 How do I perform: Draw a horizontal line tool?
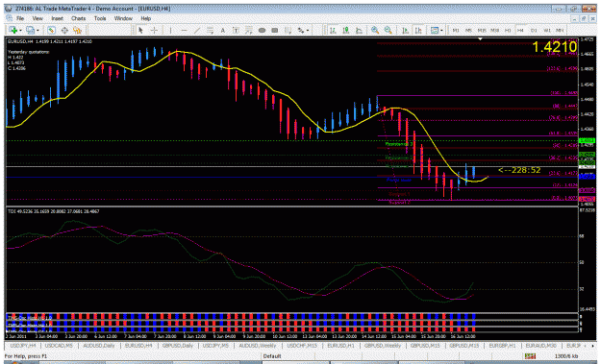pyautogui.click(x=184, y=30)
